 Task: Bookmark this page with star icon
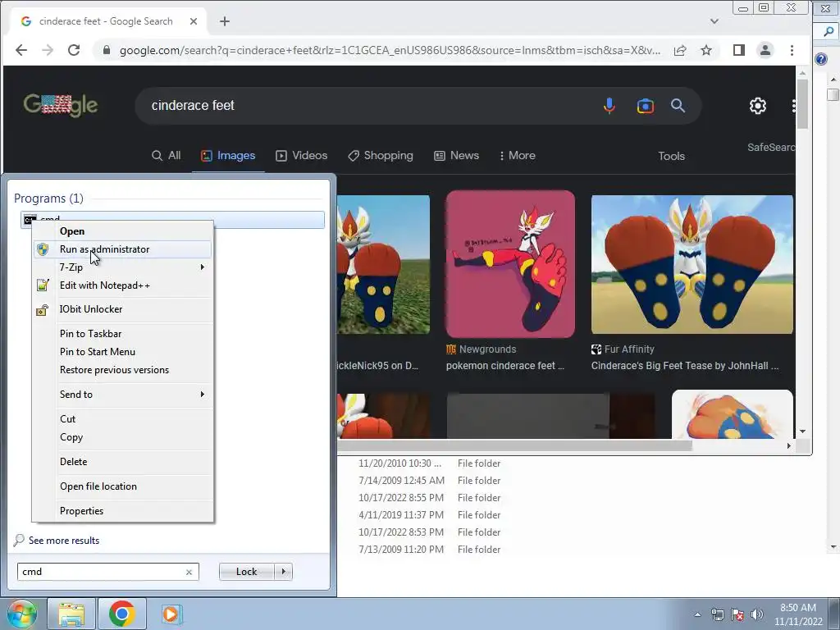click(706, 50)
